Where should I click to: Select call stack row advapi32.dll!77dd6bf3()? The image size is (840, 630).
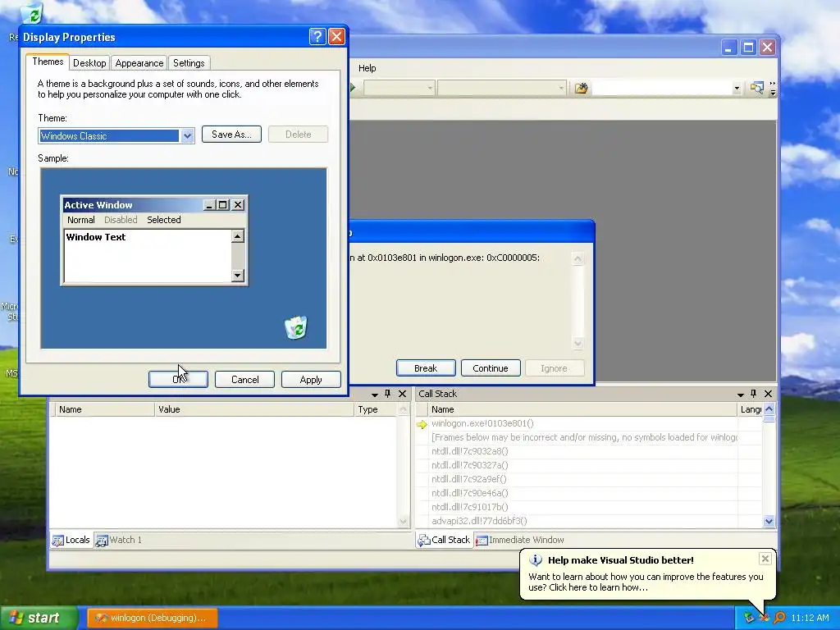click(589, 521)
